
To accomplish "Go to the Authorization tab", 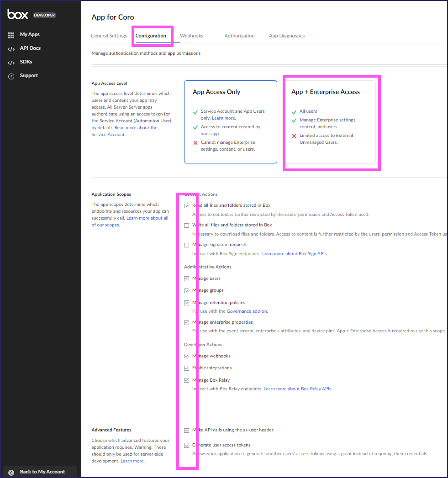I will [x=239, y=36].
